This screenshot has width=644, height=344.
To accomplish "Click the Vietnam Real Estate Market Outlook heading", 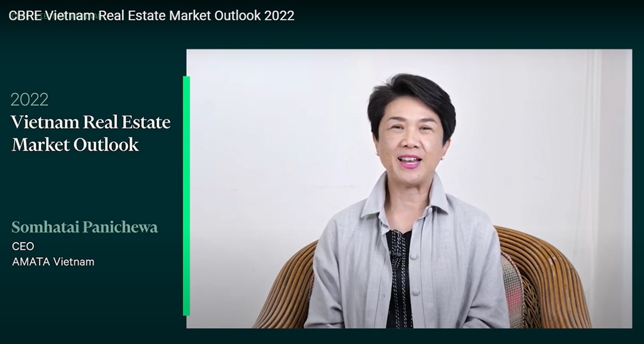I will pyautogui.click(x=91, y=133).
